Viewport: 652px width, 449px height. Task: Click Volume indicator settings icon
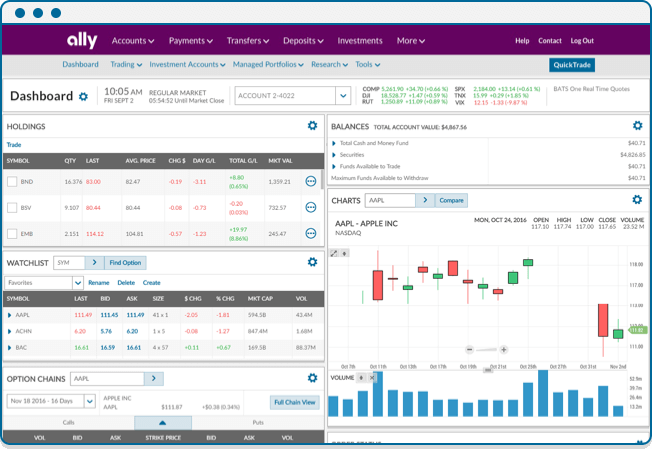(x=361, y=377)
